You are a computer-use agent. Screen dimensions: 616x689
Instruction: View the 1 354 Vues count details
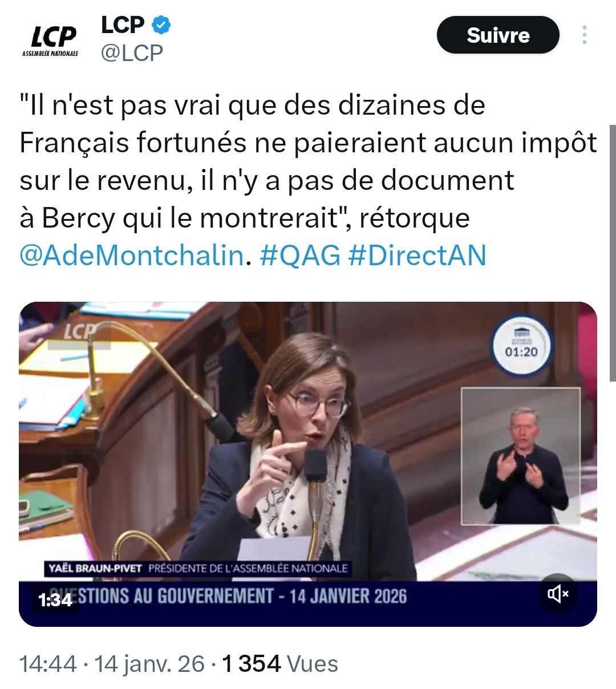pos(280,664)
